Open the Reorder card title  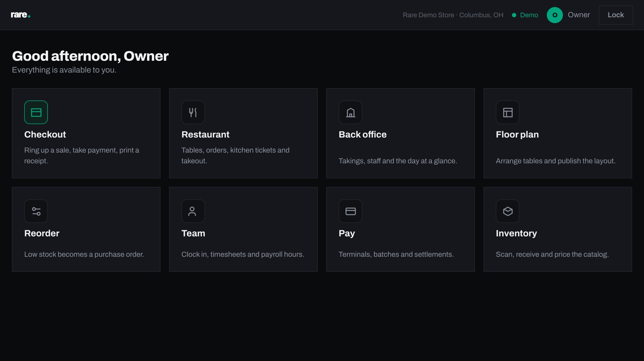pos(42,233)
